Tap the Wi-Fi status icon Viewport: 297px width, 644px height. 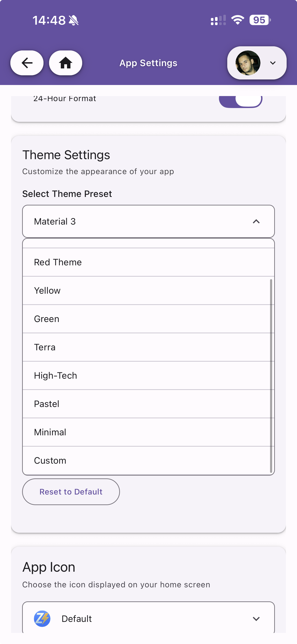pyautogui.click(x=238, y=20)
